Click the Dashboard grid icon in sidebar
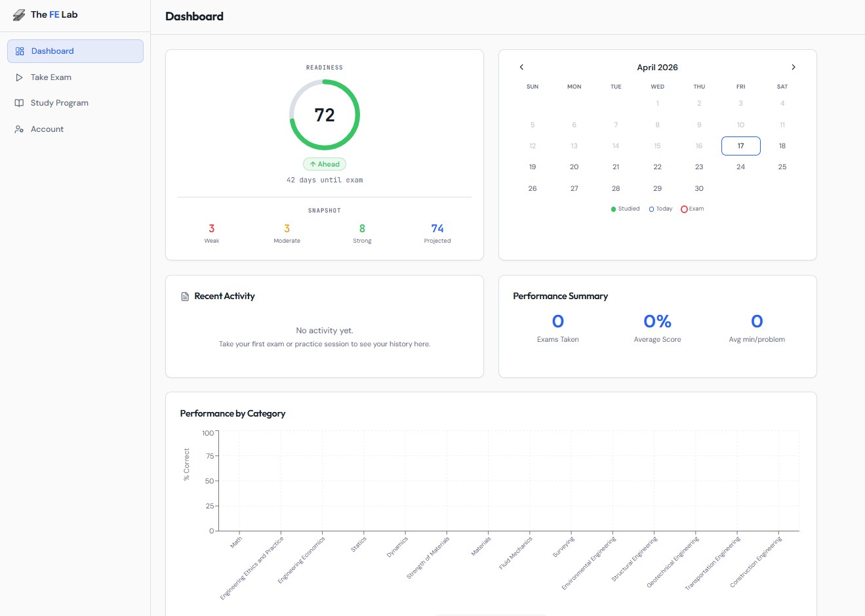The image size is (865, 616). coord(20,51)
